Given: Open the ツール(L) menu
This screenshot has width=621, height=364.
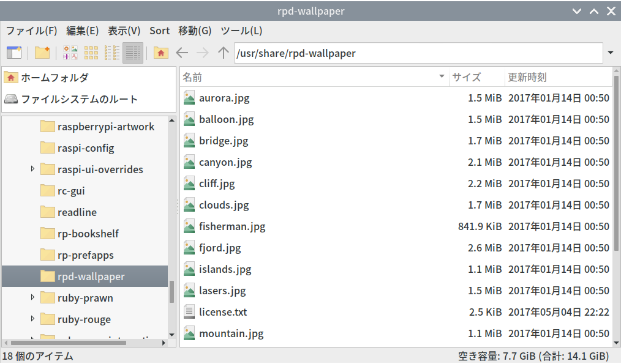Looking at the screenshot, I should tap(241, 31).
